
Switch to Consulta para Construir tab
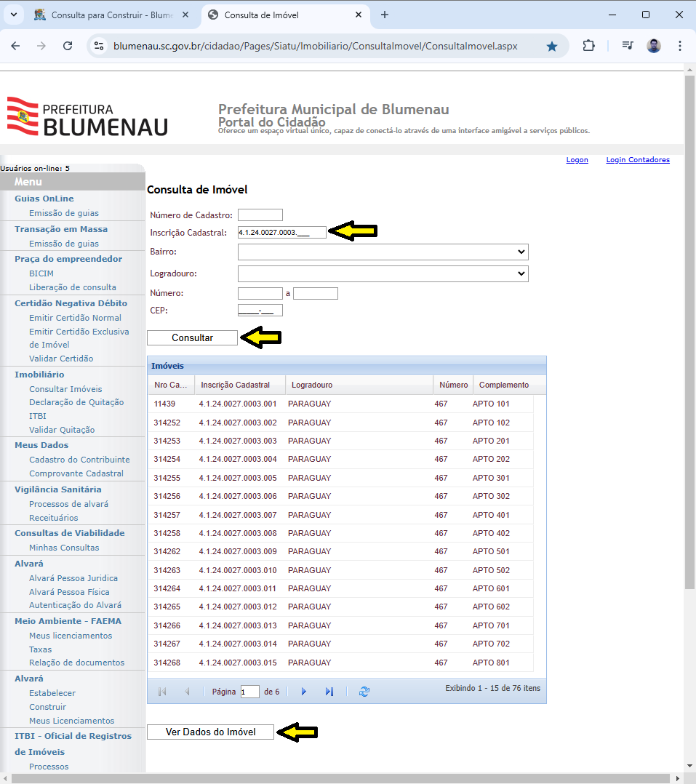(109, 15)
